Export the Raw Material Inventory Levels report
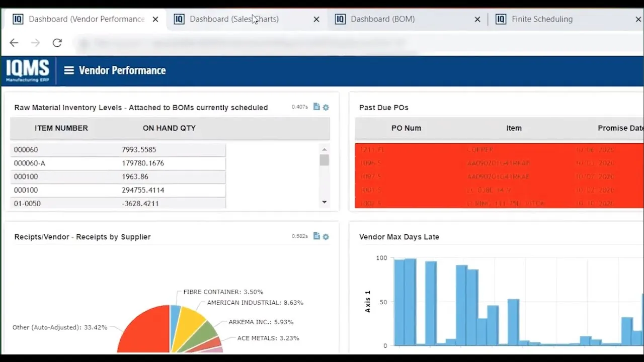The image size is (644, 362). point(316,107)
